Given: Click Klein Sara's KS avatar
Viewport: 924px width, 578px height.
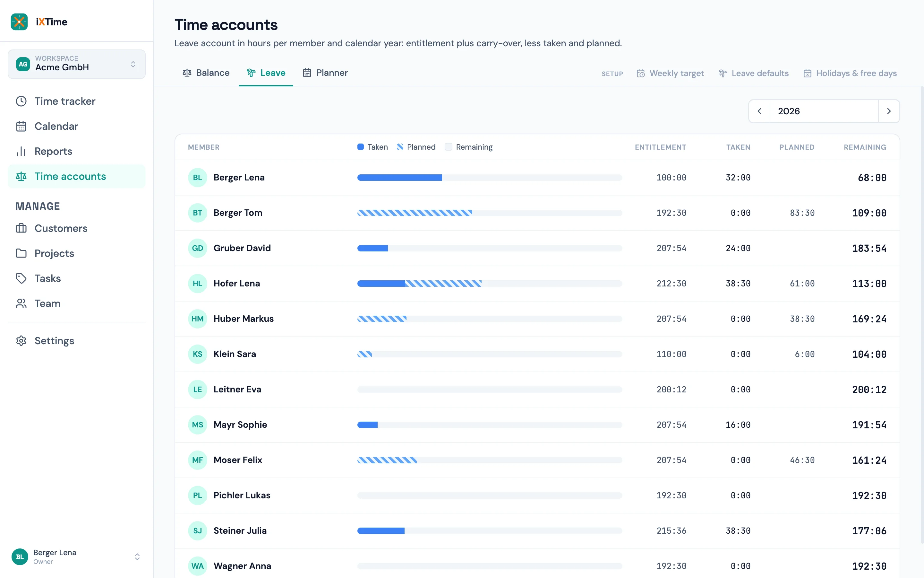Looking at the screenshot, I should pos(197,354).
